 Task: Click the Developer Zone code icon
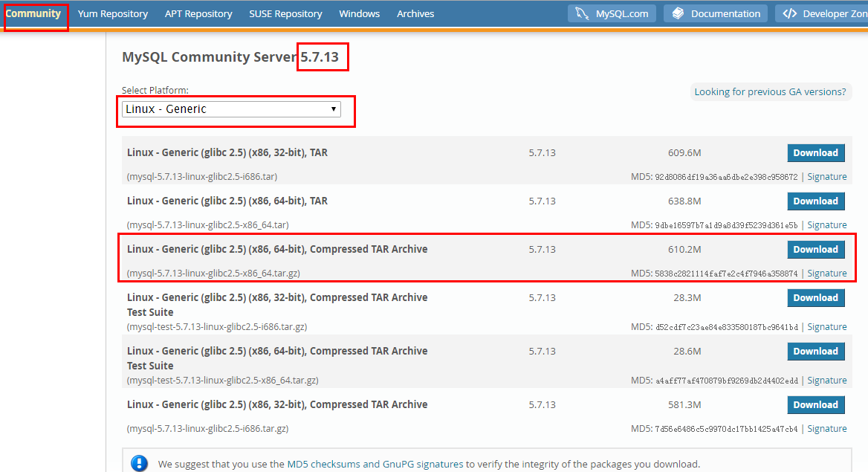click(790, 13)
